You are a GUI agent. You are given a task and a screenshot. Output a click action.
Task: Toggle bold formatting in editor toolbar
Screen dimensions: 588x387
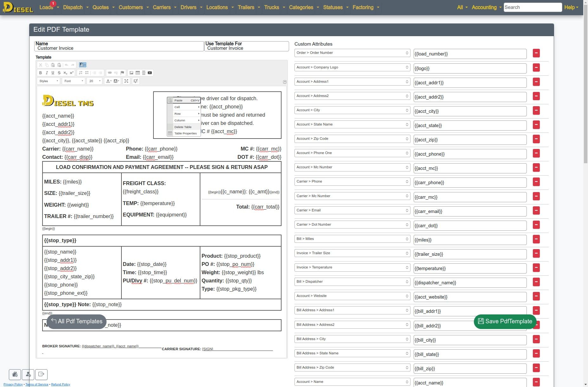point(41,73)
